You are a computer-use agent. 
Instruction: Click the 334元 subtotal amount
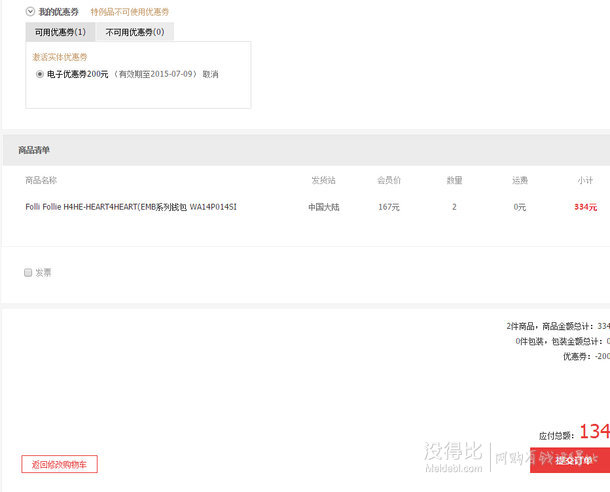585,207
